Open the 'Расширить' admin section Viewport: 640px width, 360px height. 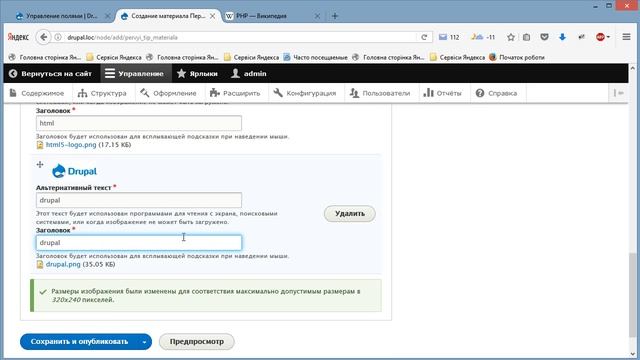[x=235, y=93]
